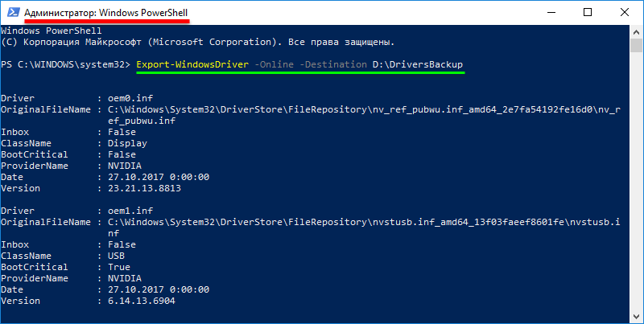Click the ClassName value "USB"
The width and height of the screenshot is (644, 324).
pyautogui.click(x=118, y=256)
